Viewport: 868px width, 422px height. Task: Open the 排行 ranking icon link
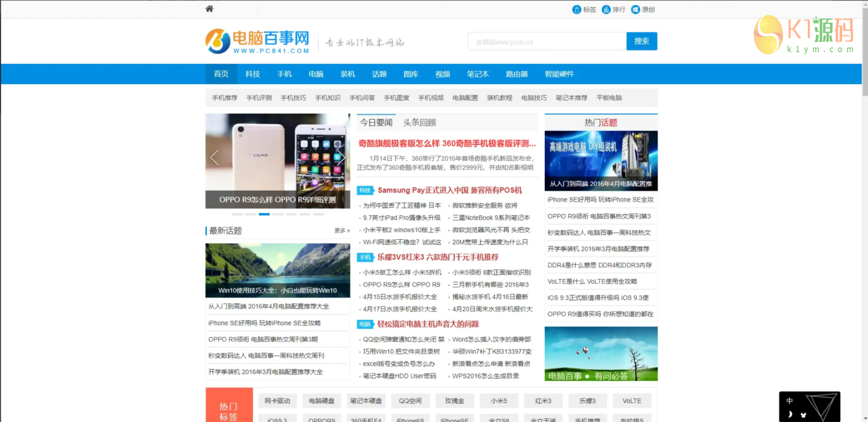(x=613, y=9)
